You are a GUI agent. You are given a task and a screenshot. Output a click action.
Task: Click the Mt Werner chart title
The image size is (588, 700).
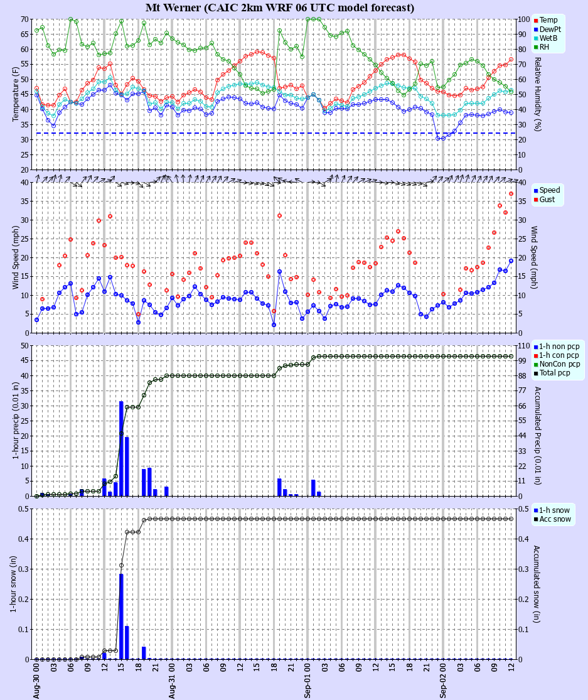pyautogui.click(x=280, y=8)
